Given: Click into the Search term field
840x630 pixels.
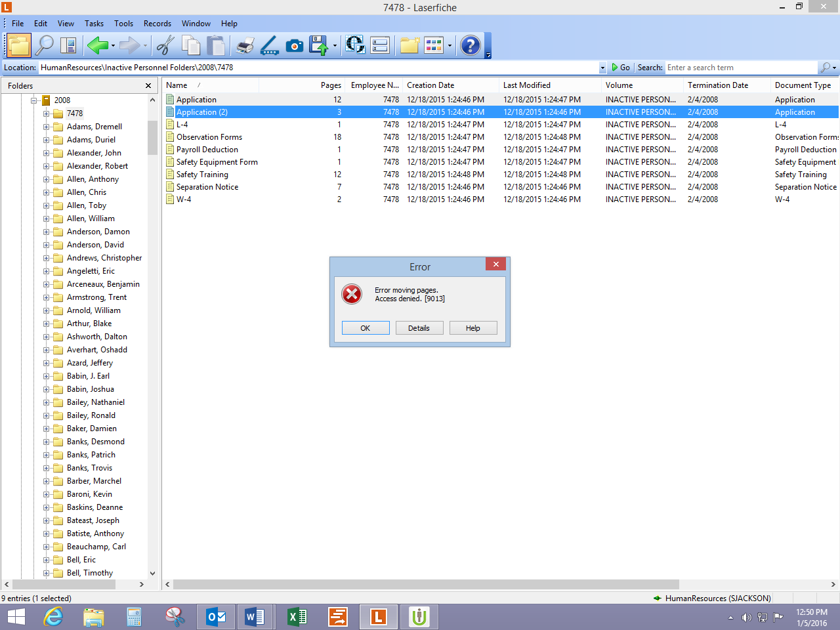Looking at the screenshot, I should coord(742,68).
